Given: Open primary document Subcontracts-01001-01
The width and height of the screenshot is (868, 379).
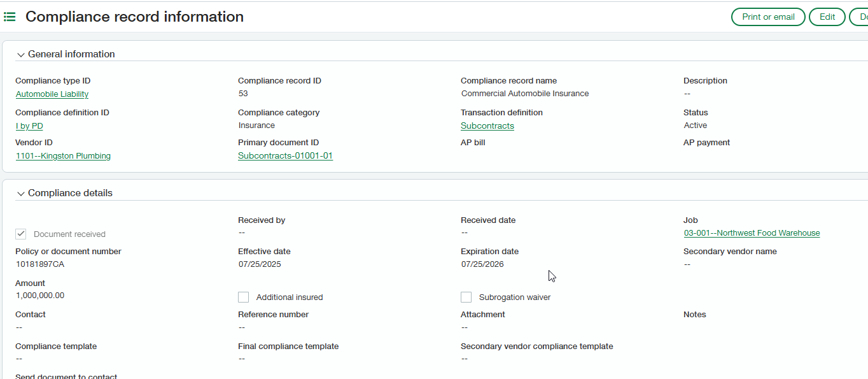Looking at the screenshot, I should (285, 156).
